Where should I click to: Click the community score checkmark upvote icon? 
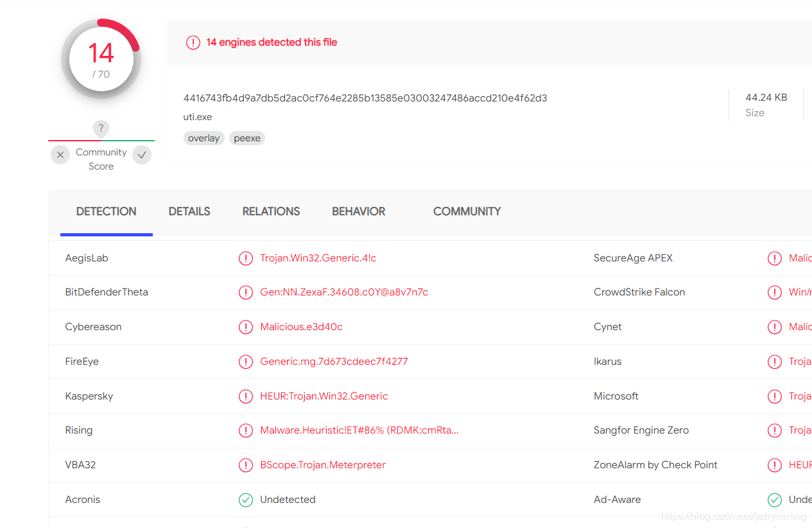tap(142, 155)
